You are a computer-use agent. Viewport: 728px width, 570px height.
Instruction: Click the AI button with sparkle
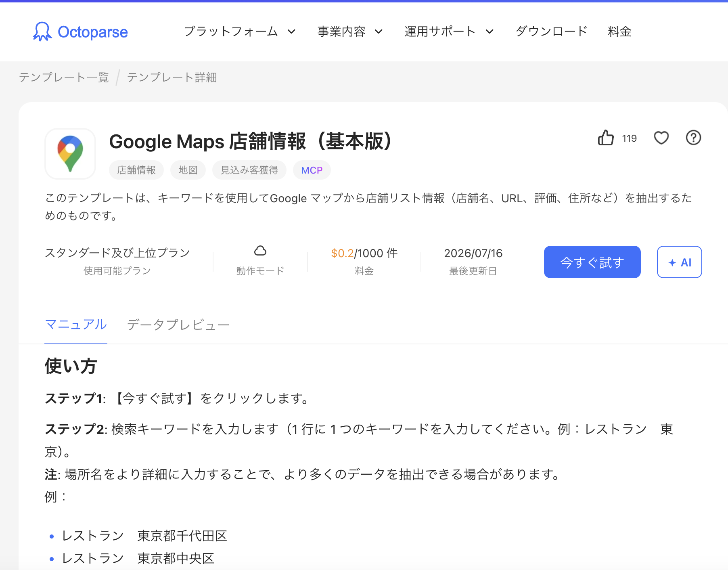coord(679,262)
